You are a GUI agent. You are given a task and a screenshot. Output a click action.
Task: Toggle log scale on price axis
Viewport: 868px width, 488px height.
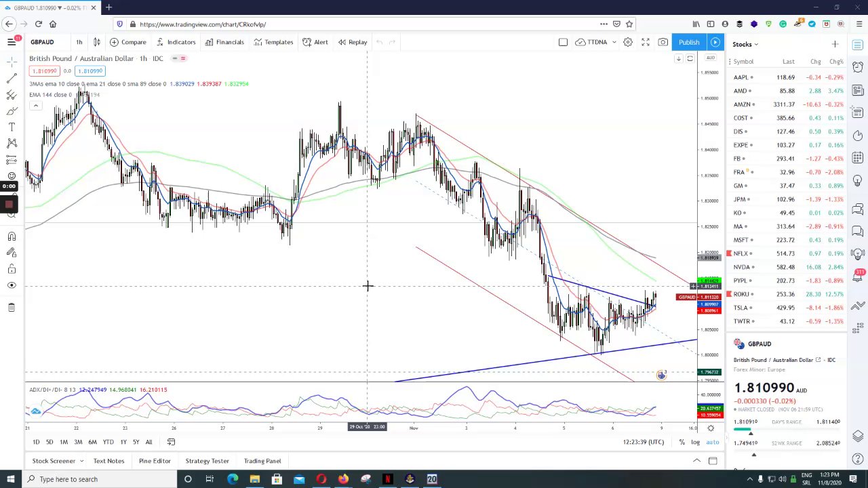pos(695,442)
